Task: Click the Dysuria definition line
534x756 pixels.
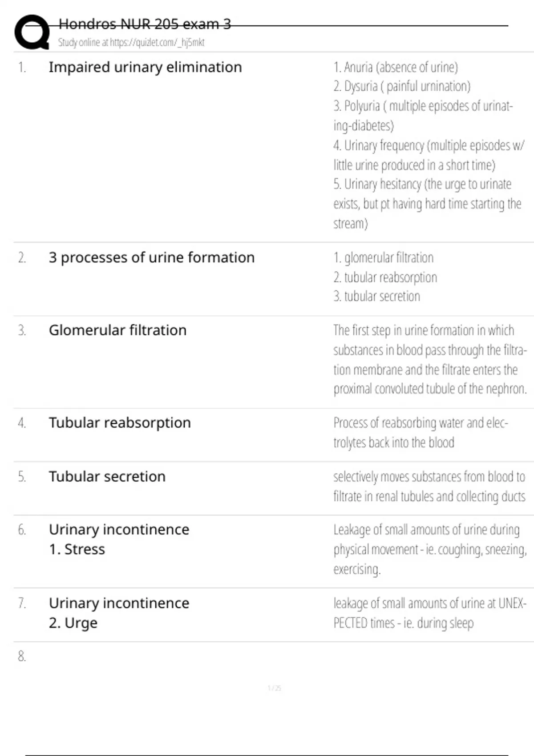Action: pyautogui.click(x=402, y=86)
